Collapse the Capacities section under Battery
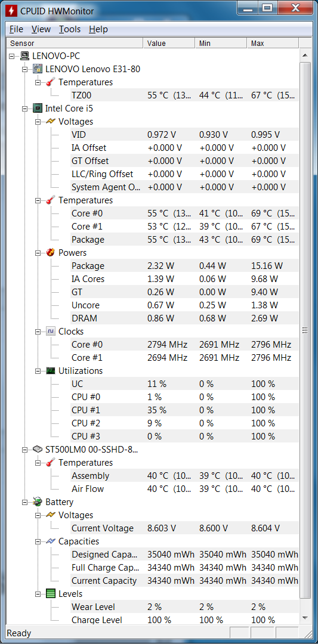Viewport: 318px width, 644px height. [38, 541]
